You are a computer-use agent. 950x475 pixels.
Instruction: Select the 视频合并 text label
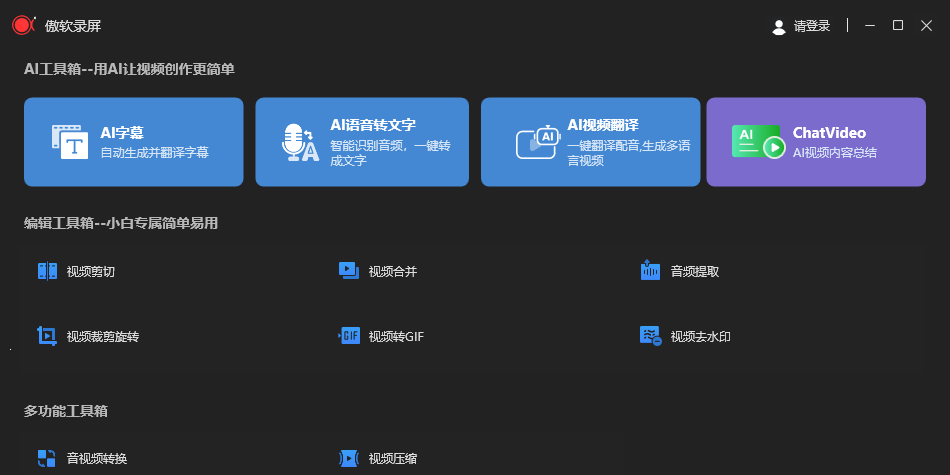393,272
